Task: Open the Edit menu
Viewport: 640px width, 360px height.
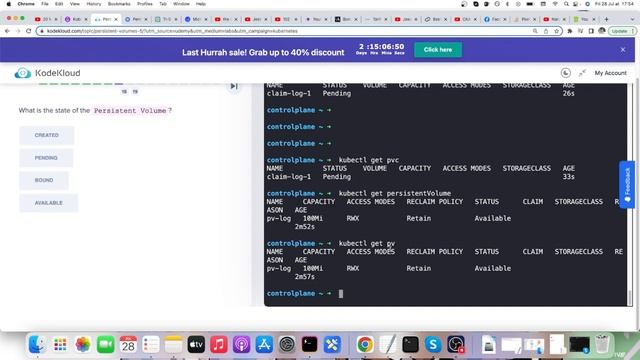Action: click(59, 4)
